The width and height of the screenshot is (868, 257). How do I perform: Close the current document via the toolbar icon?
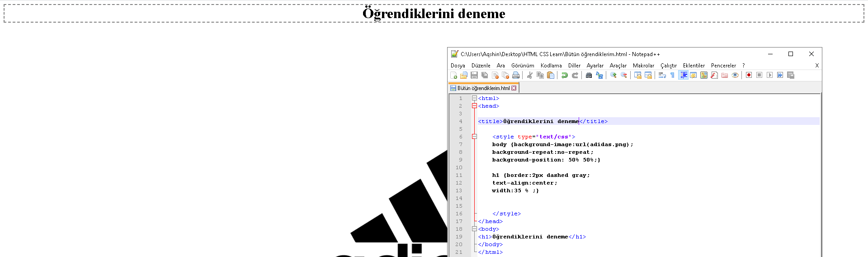pyautogui.click(x=495, y=75)
